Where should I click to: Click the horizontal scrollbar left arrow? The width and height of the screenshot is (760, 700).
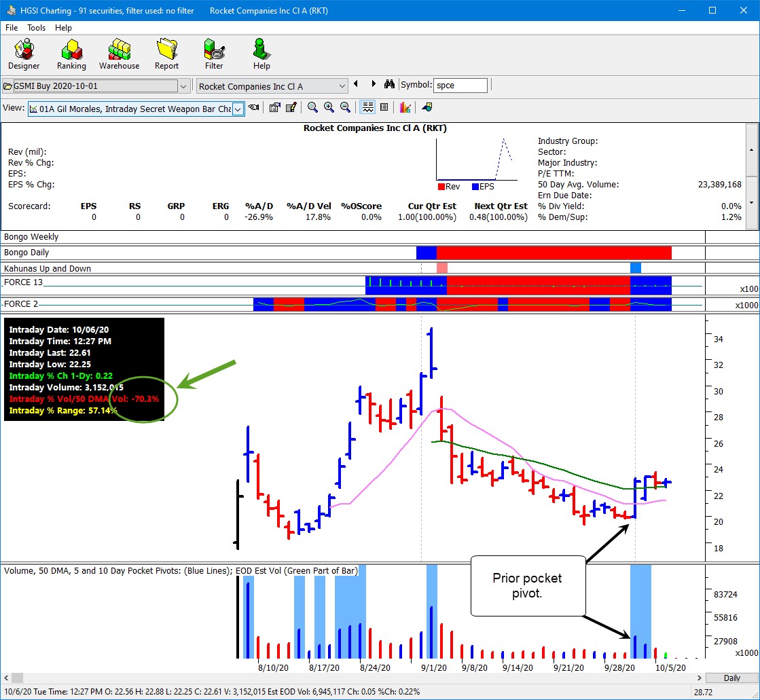tap(6, 678)
